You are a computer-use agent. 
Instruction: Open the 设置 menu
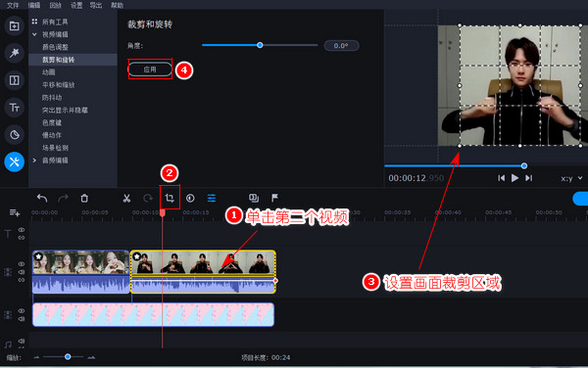pos(76,5)
